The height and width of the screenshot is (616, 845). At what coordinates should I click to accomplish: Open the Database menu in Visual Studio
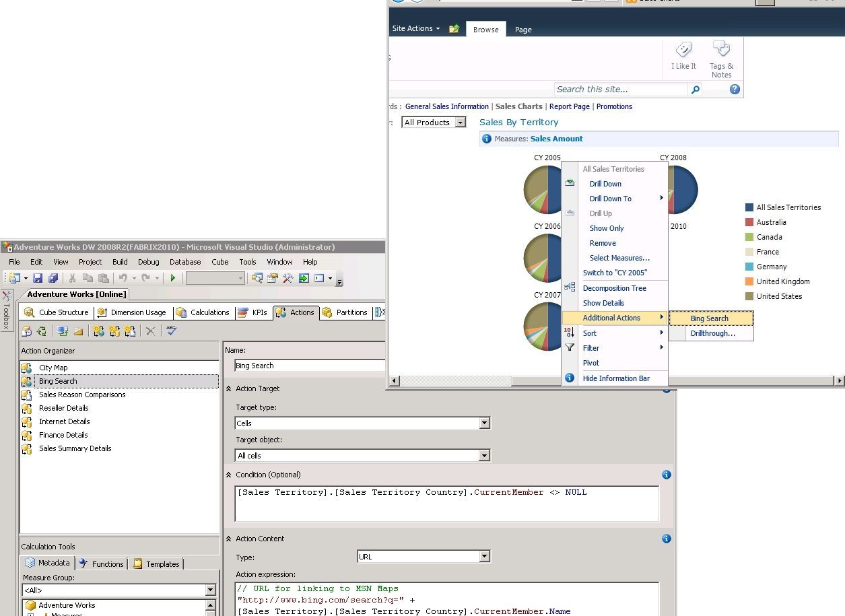[185, 262]
